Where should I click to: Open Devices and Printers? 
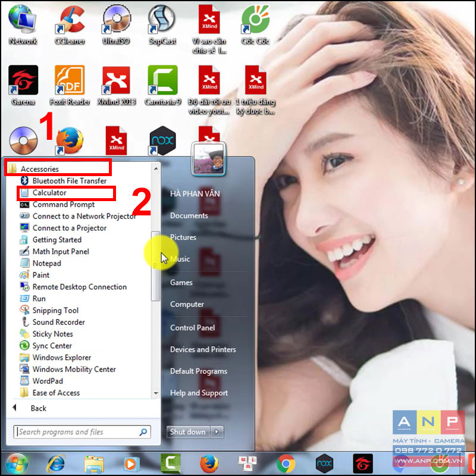tap(203, 349)
